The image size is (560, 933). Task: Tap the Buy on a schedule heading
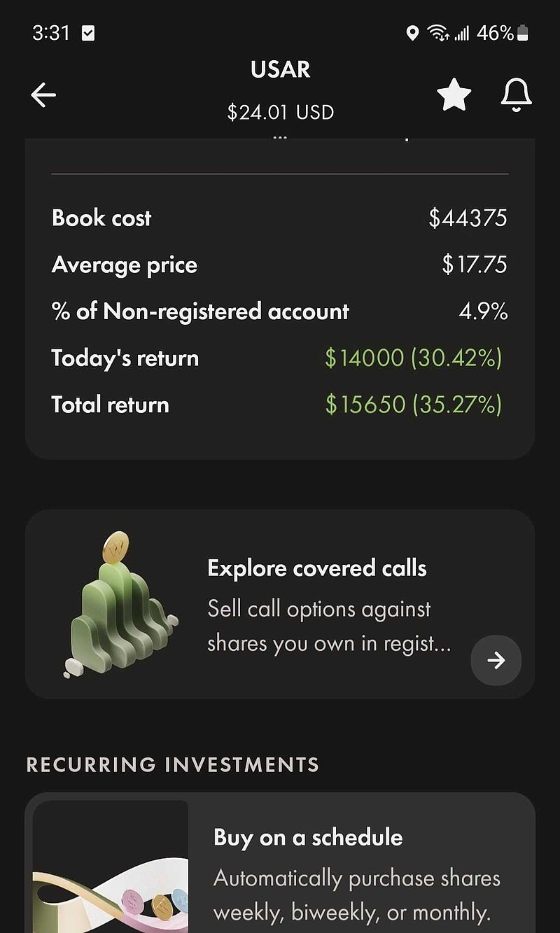308,837
